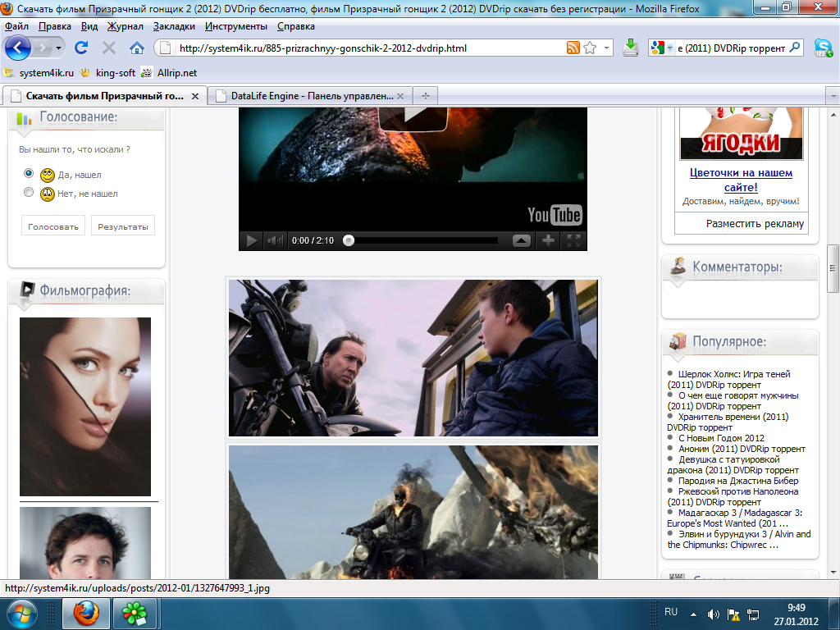Open the Цветочки на нашем сайте link
840x630 pixels.
pyautogui.click(x=741, y=180)
